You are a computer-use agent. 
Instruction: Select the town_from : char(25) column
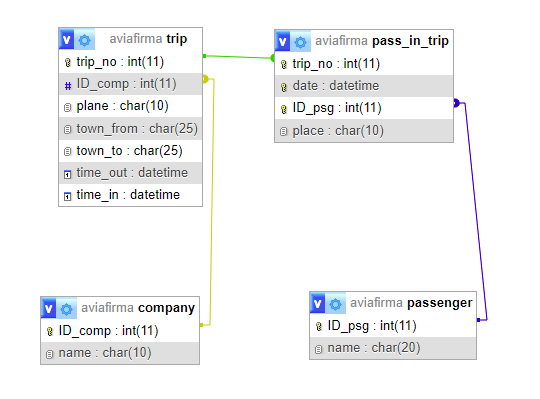coord(131,128)
